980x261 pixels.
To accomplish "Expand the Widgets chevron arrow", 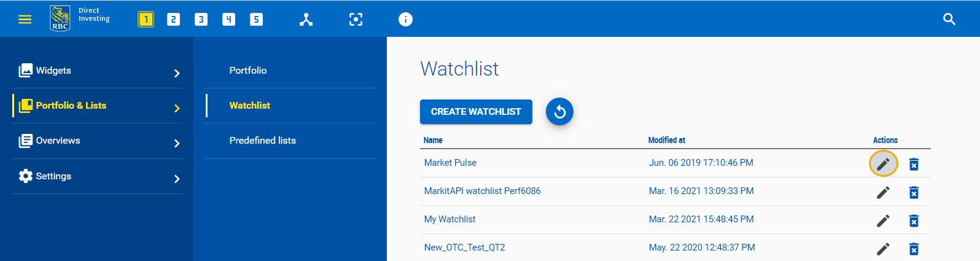I will 177,73.
